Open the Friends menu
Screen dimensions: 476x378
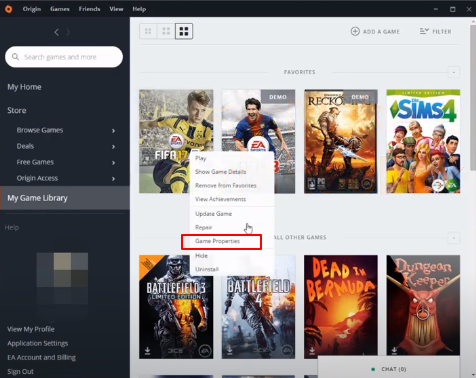pos(89,9)
